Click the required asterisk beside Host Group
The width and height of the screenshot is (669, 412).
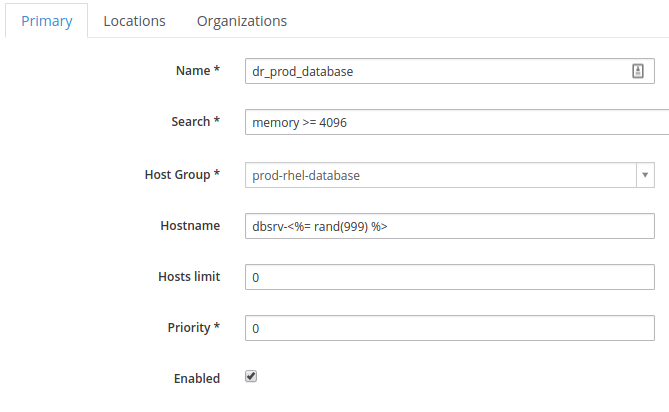[217, 172]
